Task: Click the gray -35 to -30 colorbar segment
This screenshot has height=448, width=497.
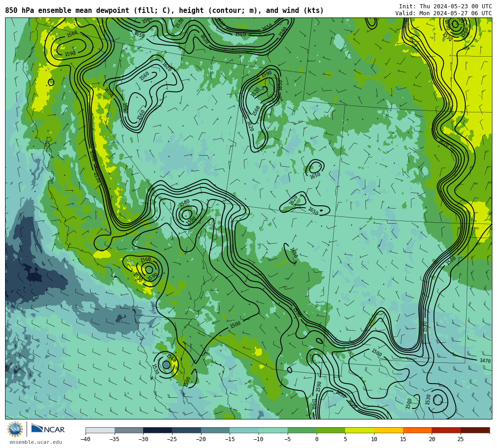Action: [129, 430]
